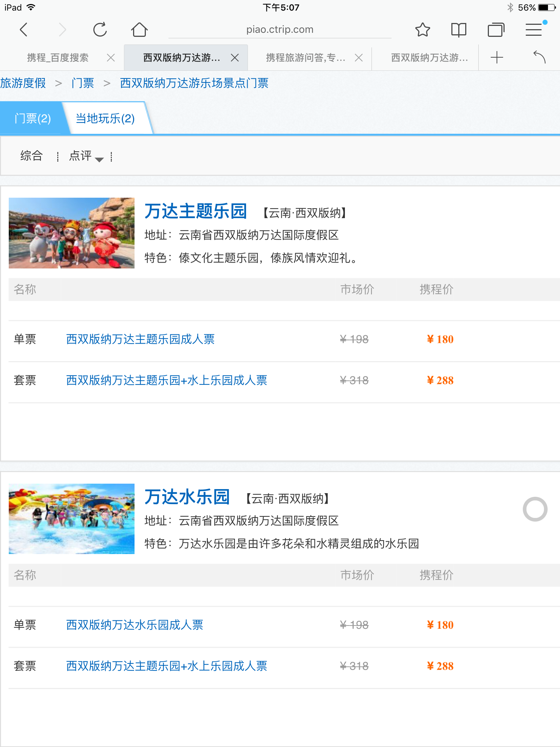This screenshot has width=560, height=747.
Task: Open the 万达主题乐园 photo thumbnail
Action: [x=71, y=233]
